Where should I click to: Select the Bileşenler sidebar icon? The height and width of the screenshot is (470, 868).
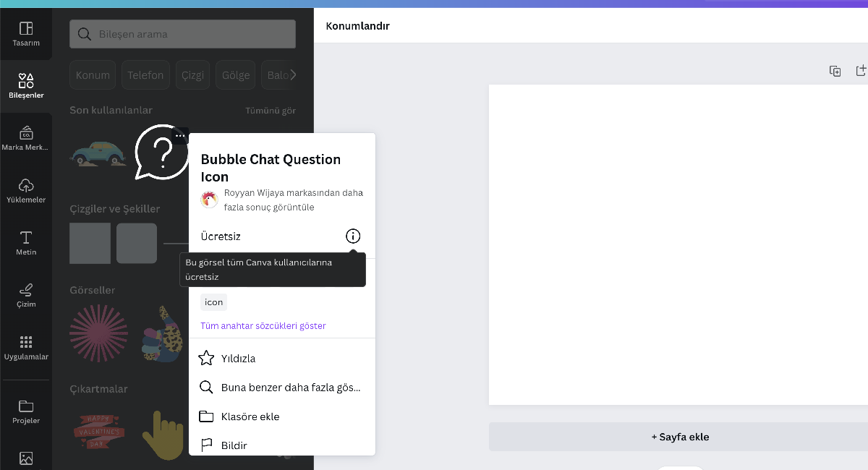[x=26, y=85]
